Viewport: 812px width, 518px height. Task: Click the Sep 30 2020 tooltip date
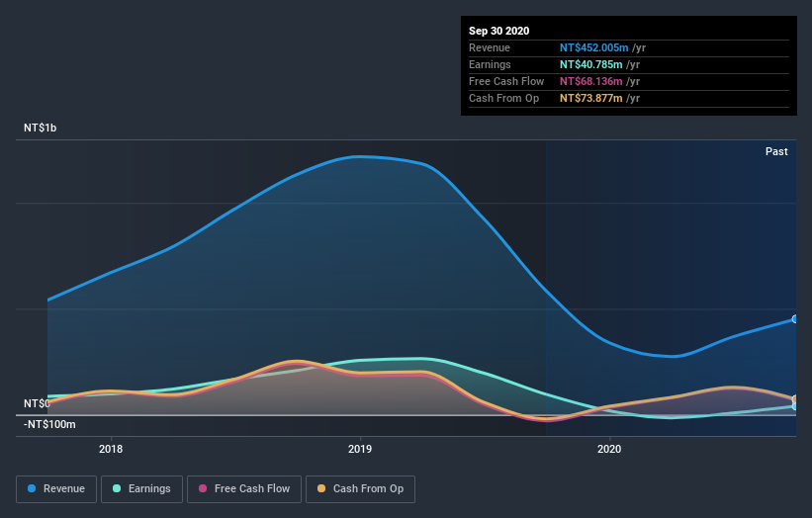click(x=498, y=31)
